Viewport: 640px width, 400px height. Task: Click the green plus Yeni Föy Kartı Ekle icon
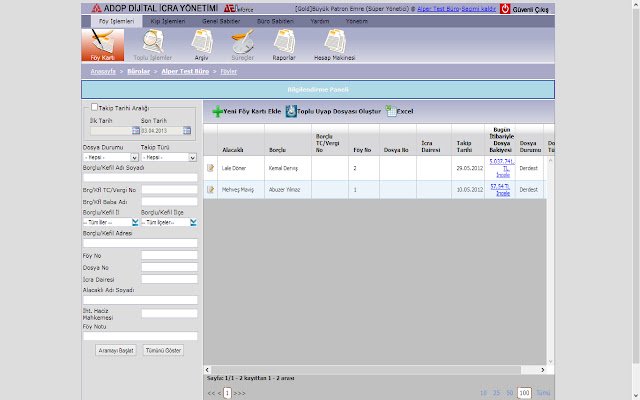pos(218,111)
